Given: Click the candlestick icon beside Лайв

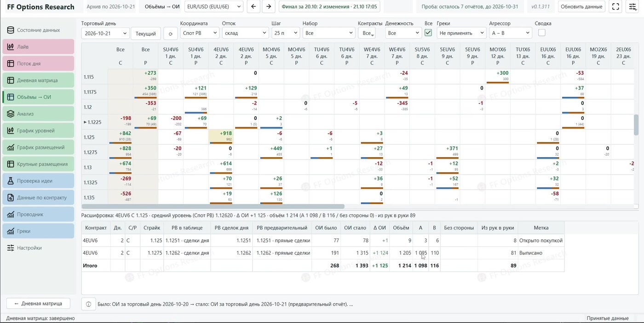Looking at the screenshot, I should pyautogui.click(x=10, y=47).
